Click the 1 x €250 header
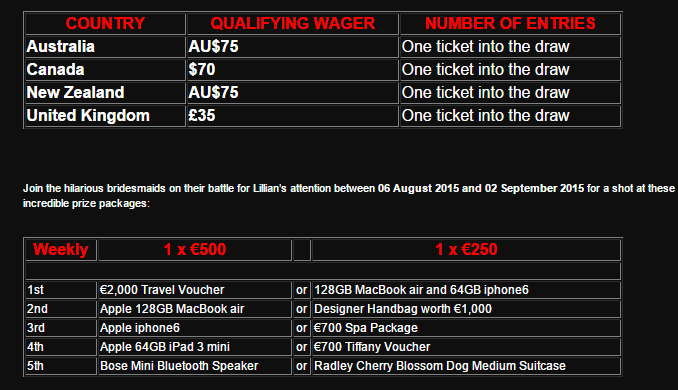This screenshot has width=678, height=390. (x=466, y=250)
